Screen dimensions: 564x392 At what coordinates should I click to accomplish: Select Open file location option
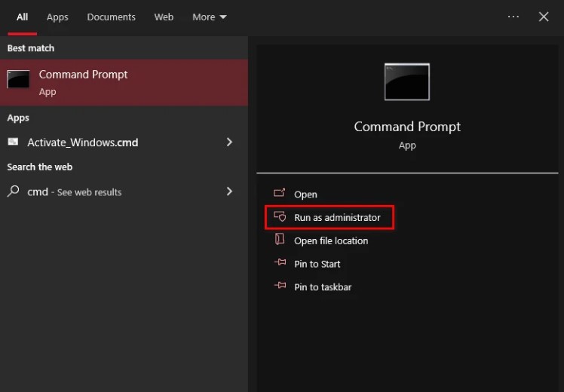tap(331, 240)
